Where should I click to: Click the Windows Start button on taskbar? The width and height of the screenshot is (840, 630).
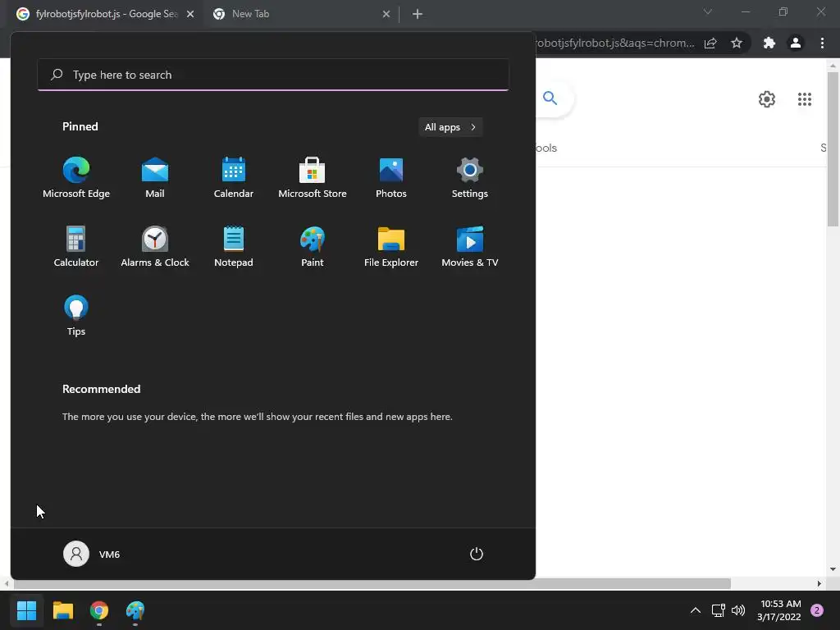(x=26, y=610)
